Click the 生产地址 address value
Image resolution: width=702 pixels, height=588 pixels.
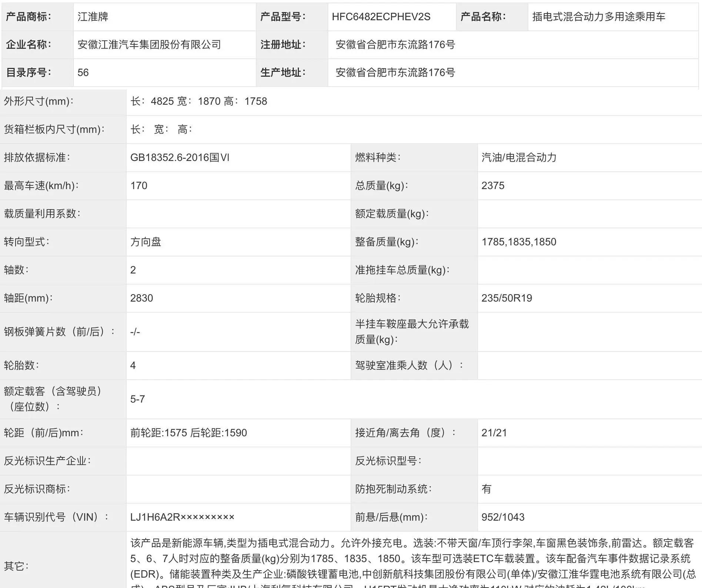tap(395, 73)
